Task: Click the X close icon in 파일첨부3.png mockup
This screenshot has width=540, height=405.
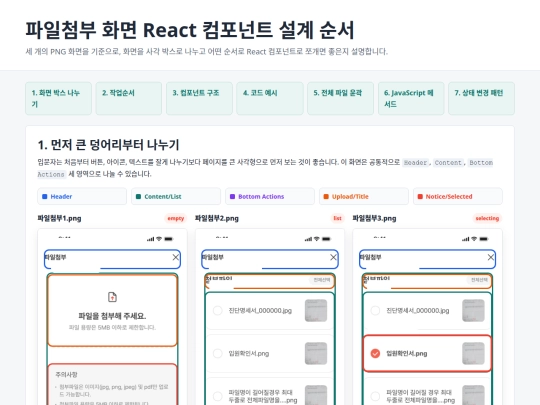Action: [x=491, y=257]
